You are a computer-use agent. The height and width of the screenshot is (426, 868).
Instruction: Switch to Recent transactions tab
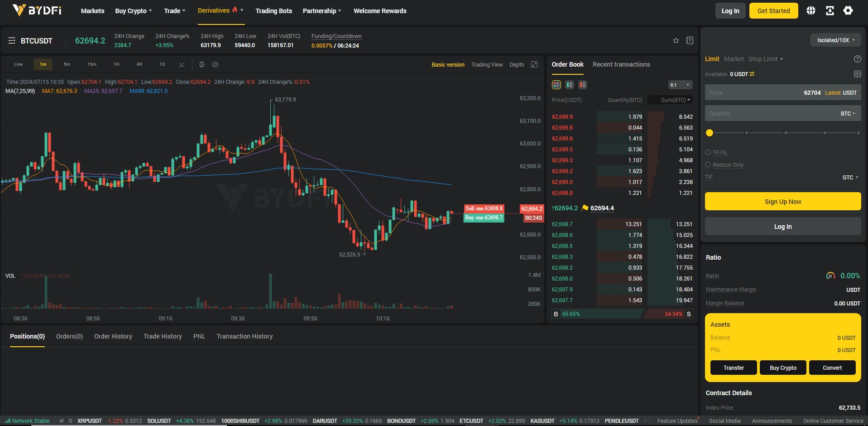(x=621, y=64)
